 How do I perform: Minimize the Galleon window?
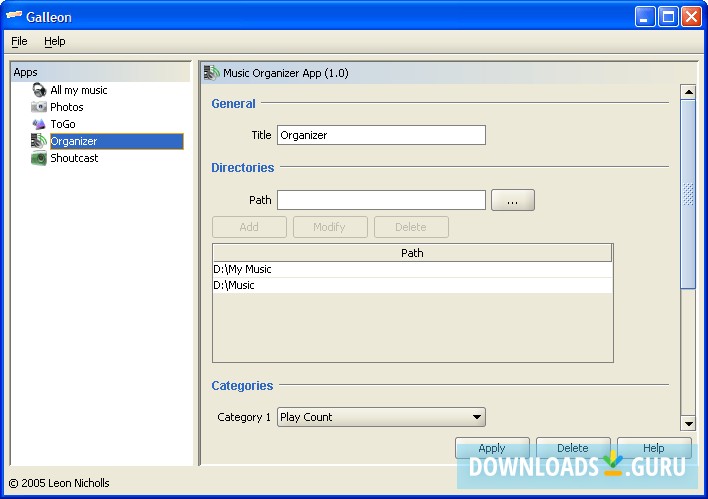click(644, 17)
